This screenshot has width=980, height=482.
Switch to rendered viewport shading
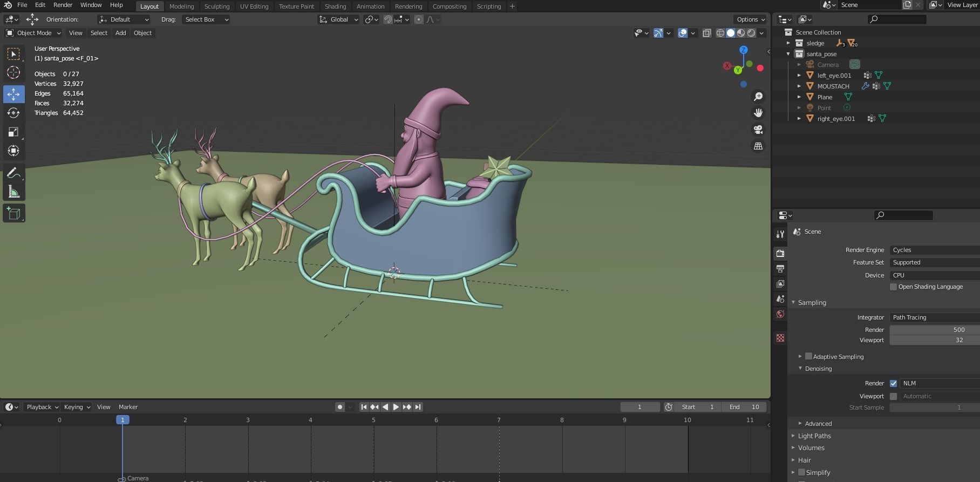point(751,33)
